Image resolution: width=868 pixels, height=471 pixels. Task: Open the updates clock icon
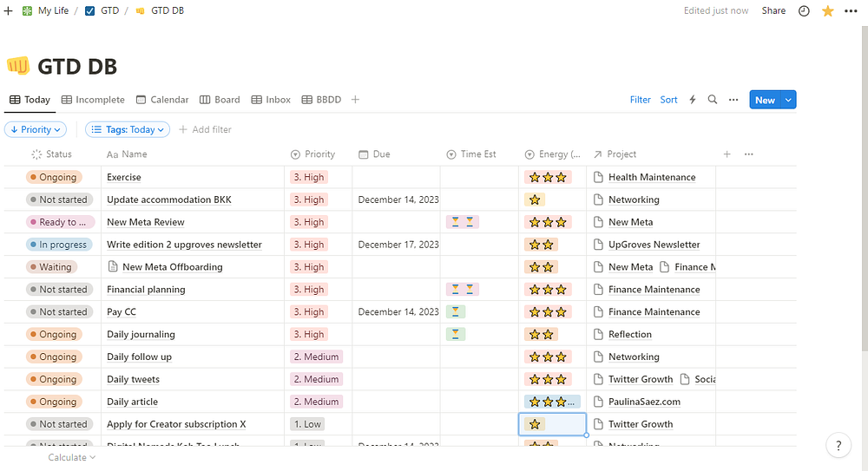tap(804, 10)
